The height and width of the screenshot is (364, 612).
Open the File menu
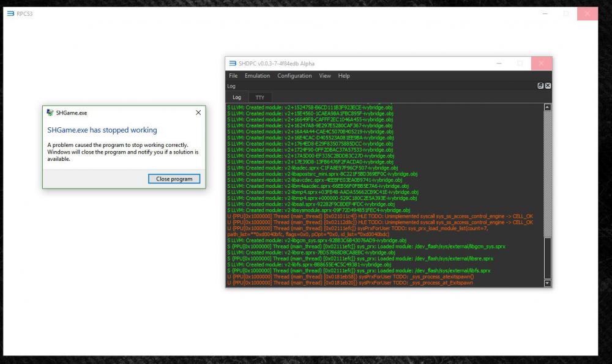coord(233,76)
